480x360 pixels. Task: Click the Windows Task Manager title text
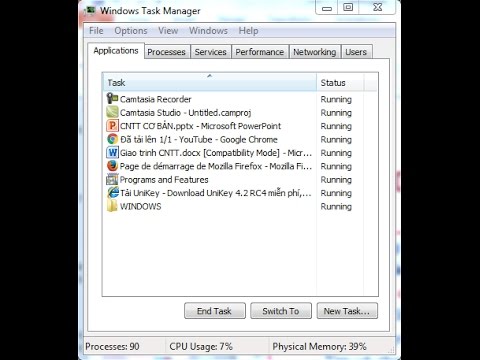click(x=150, y=11)
